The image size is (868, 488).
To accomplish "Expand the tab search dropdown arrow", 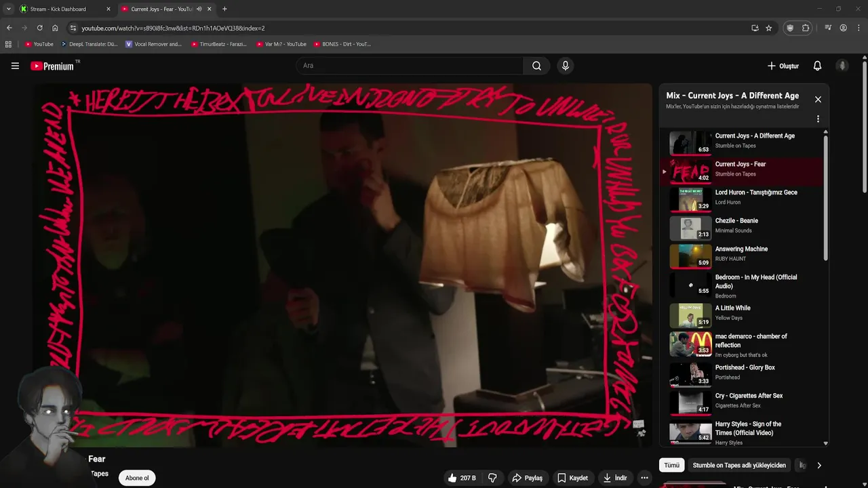I will tap(9, 9).
